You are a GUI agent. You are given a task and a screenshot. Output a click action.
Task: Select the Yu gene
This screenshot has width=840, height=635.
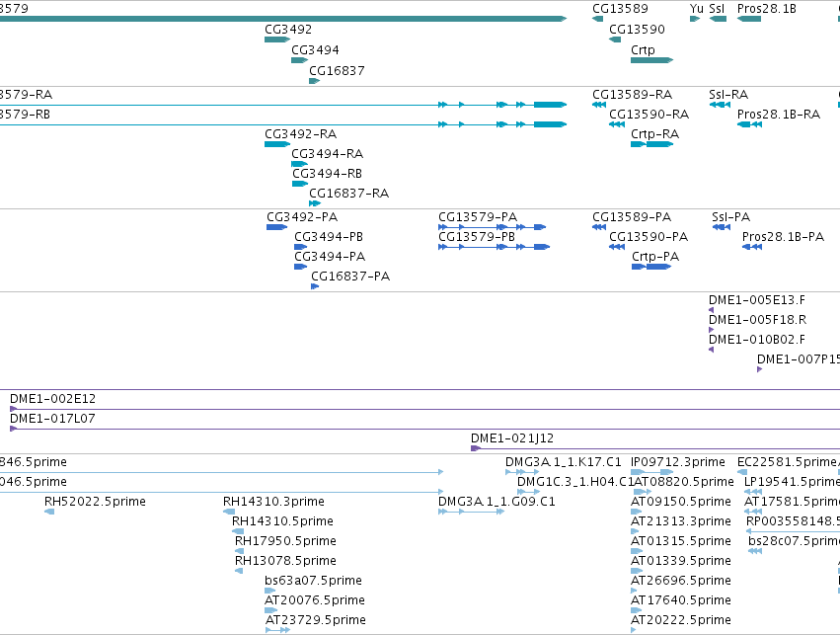tap(695, 19)
